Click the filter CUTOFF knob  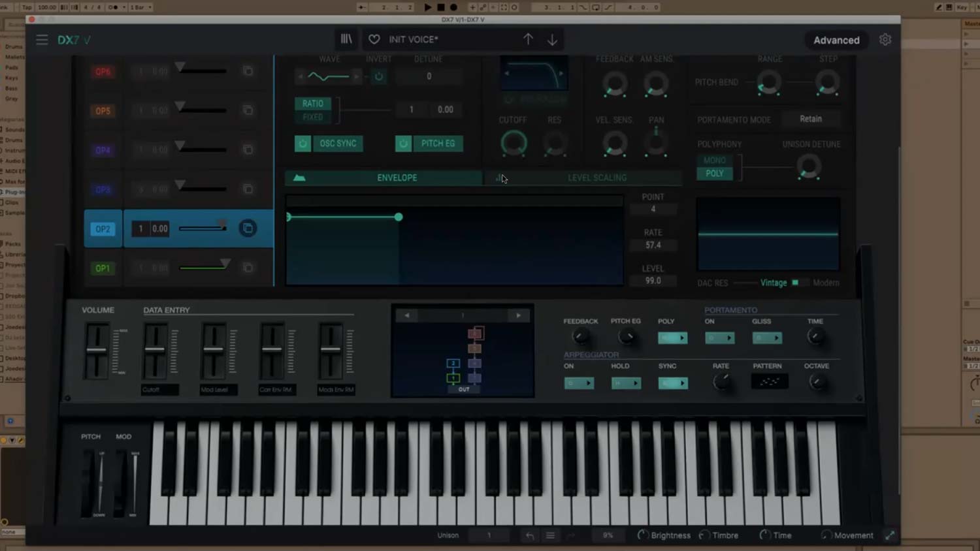point(514,144)
